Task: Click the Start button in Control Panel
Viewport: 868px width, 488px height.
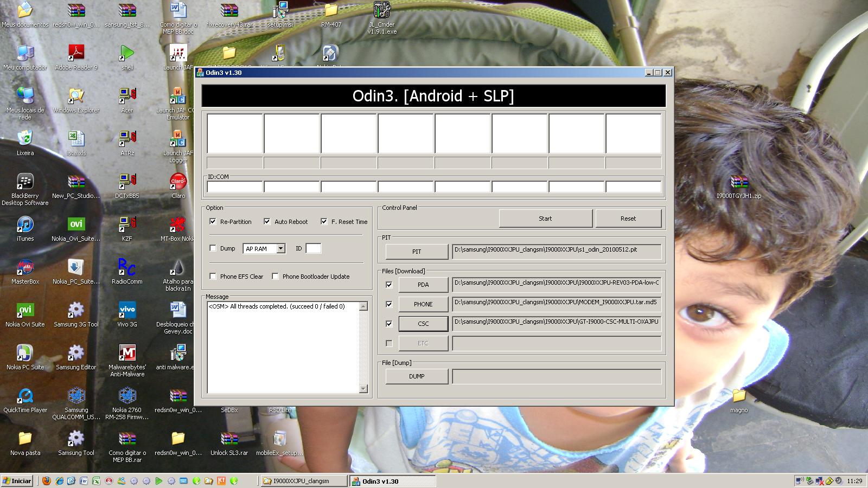Action: [x=545, y=219]
